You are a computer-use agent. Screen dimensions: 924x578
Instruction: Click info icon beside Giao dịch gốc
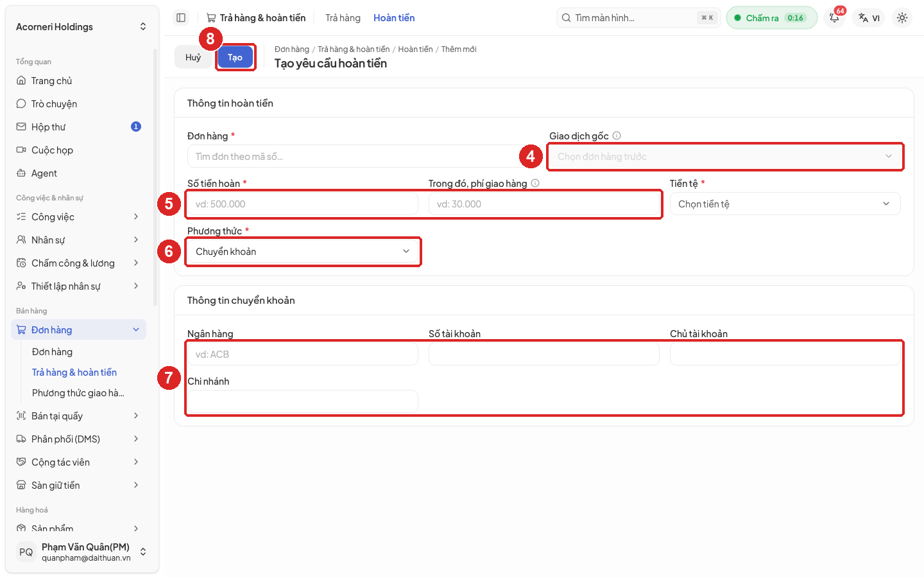(x=617, y=136)
